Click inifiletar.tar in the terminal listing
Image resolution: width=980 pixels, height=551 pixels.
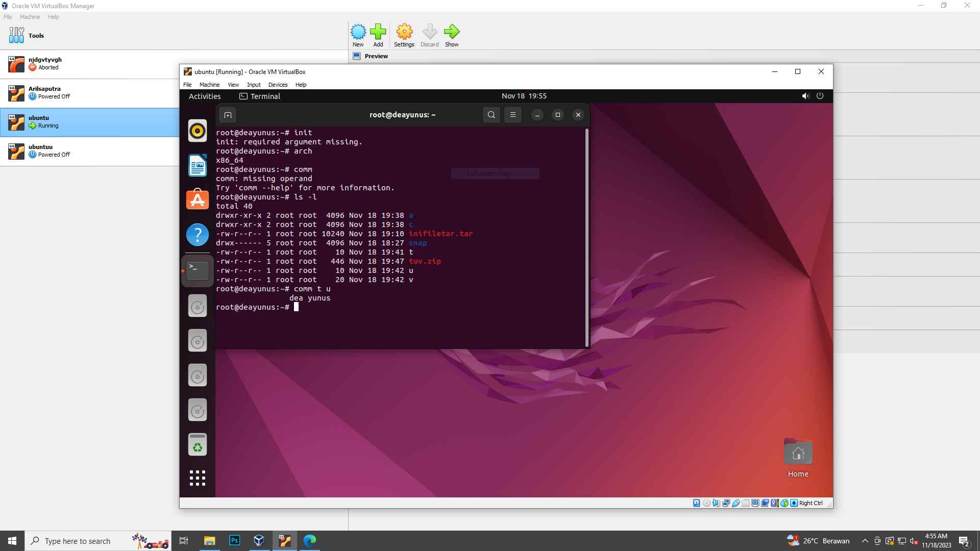tap(440, 234)
